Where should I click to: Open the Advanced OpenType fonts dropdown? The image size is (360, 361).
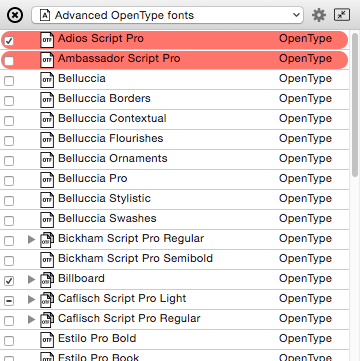(168, 15)
